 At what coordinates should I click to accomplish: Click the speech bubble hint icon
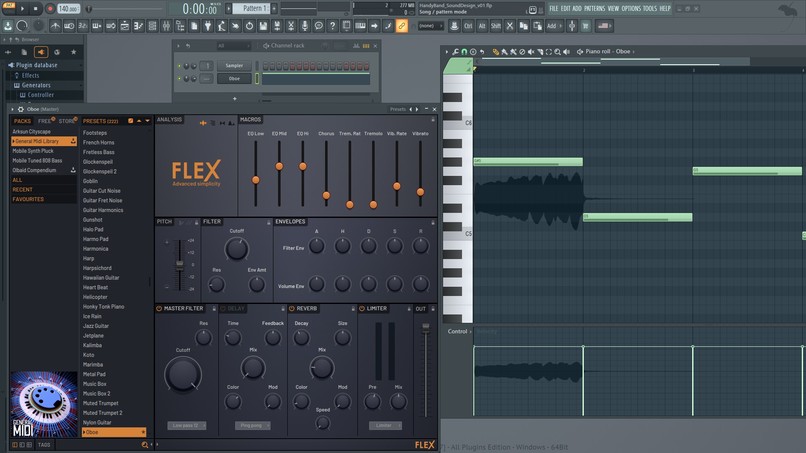[319, 26]
